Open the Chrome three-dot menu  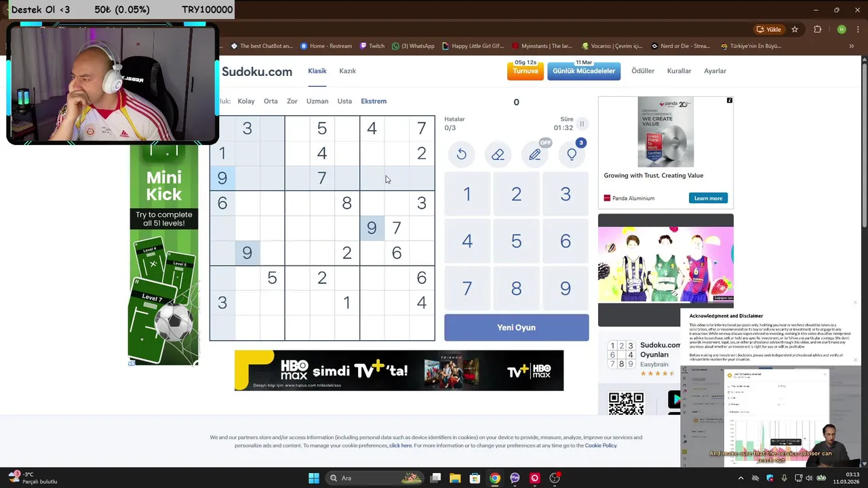[857, 29]
